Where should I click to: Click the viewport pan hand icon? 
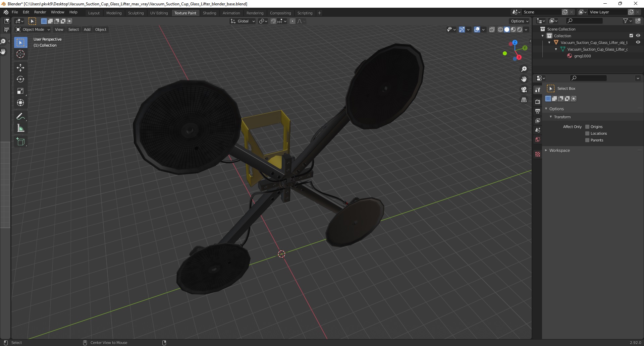click(x=524, y=79)
